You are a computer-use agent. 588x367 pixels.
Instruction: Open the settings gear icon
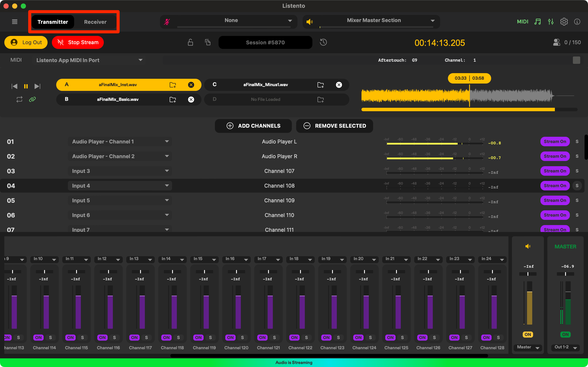coord(564,22)
